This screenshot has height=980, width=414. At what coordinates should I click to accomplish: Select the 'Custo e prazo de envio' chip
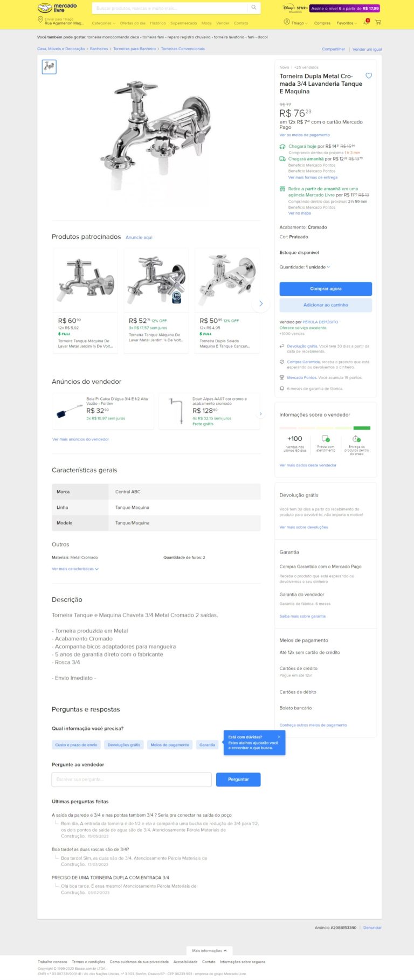(76, 745)
